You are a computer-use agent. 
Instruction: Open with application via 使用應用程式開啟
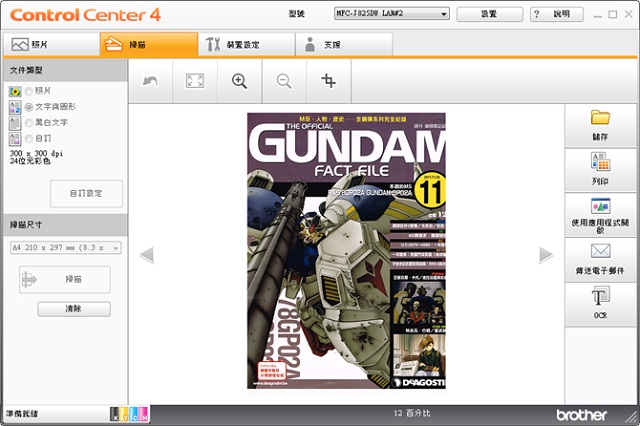[x=600, y=215]
